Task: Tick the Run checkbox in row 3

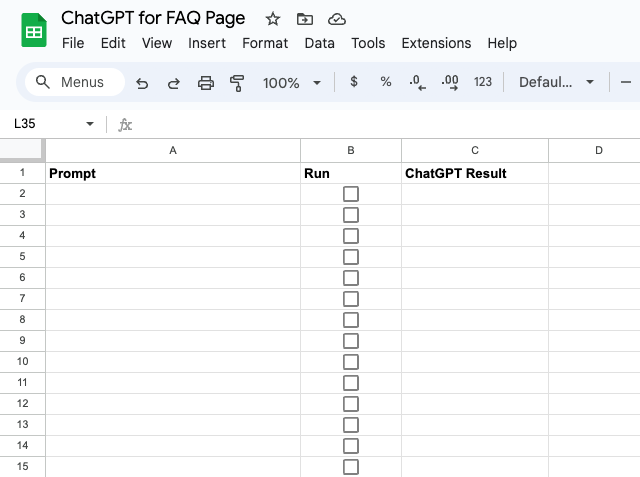Action: tap(351, 215)
